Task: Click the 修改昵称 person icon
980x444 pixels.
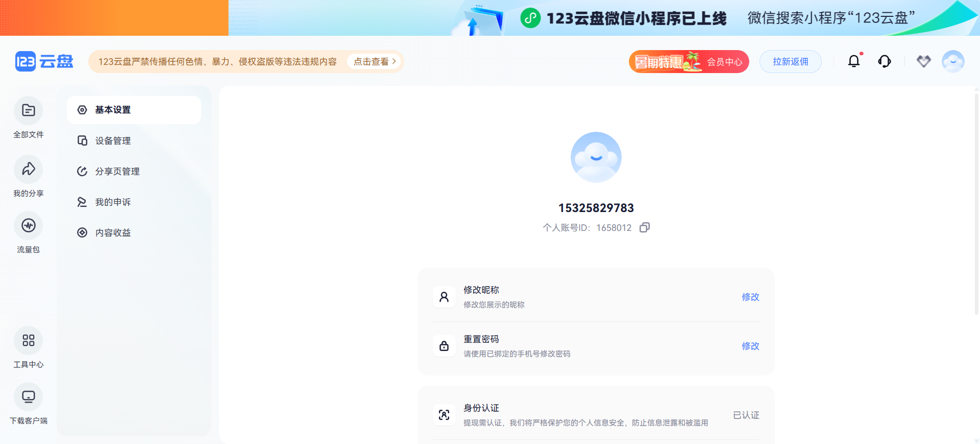Action: click(x=444, y=297)
